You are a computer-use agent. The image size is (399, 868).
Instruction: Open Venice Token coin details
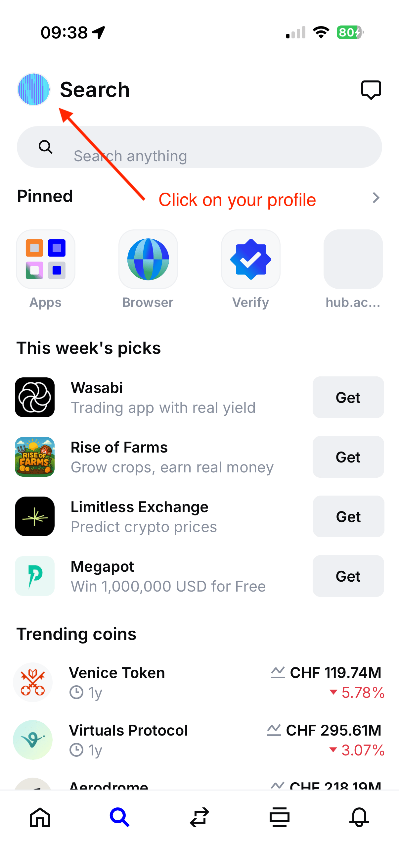pyautogui.click(x=199, y=682)
